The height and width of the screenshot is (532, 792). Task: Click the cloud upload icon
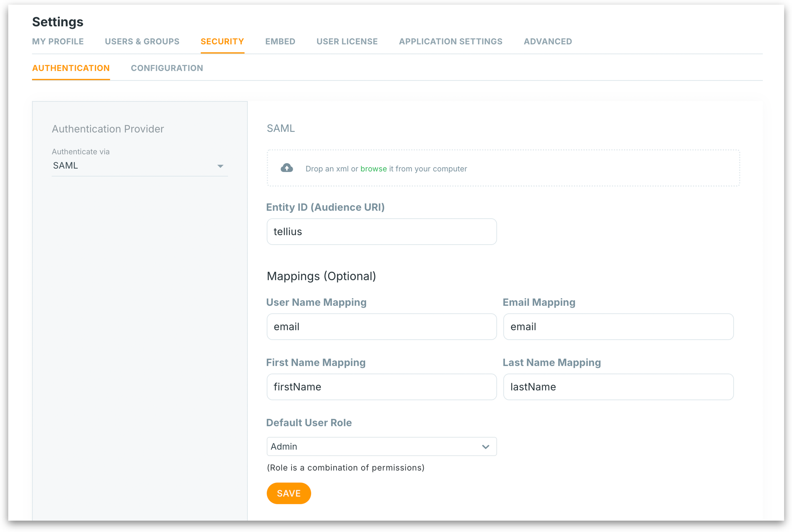point(287,168)
